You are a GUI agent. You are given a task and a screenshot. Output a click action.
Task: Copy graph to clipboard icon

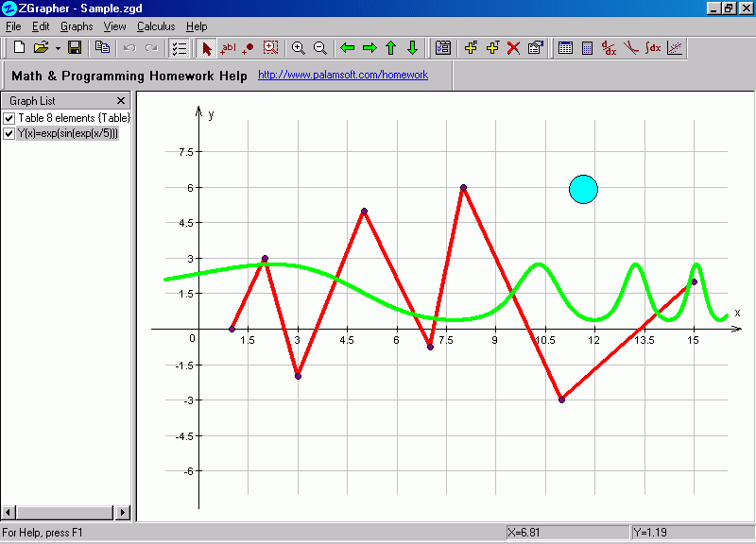102,48
